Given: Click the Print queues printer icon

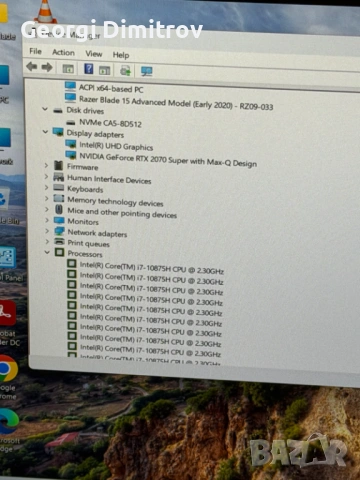Looking at the screenshot, I should pos(59,241).
